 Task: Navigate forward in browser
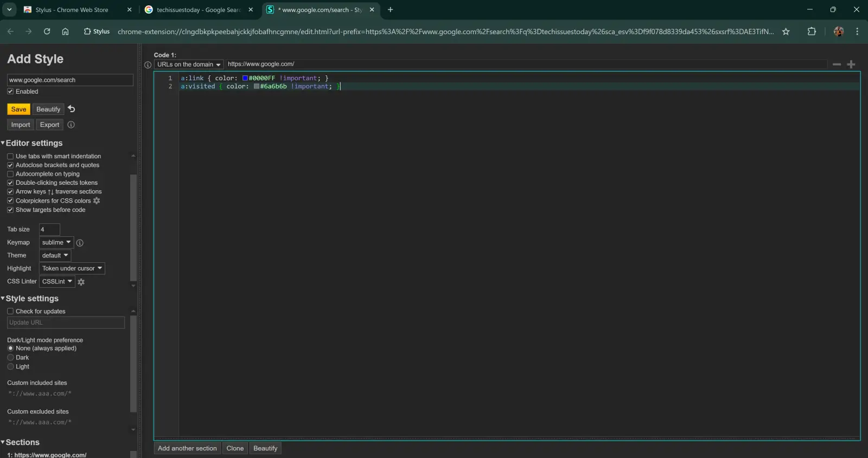coord(29,31)
